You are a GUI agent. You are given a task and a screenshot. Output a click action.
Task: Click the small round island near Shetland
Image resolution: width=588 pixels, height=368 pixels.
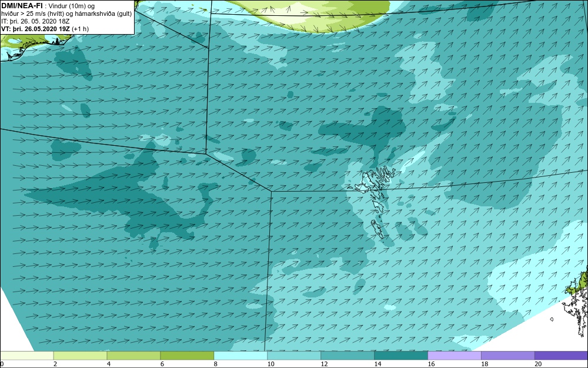coord(552,319)
